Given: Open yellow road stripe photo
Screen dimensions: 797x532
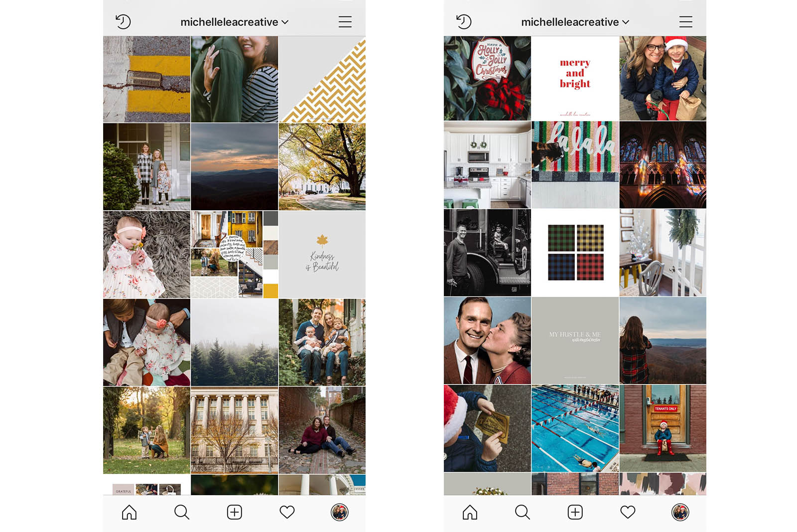Looking at the screenshot, I should coord(146,79).
